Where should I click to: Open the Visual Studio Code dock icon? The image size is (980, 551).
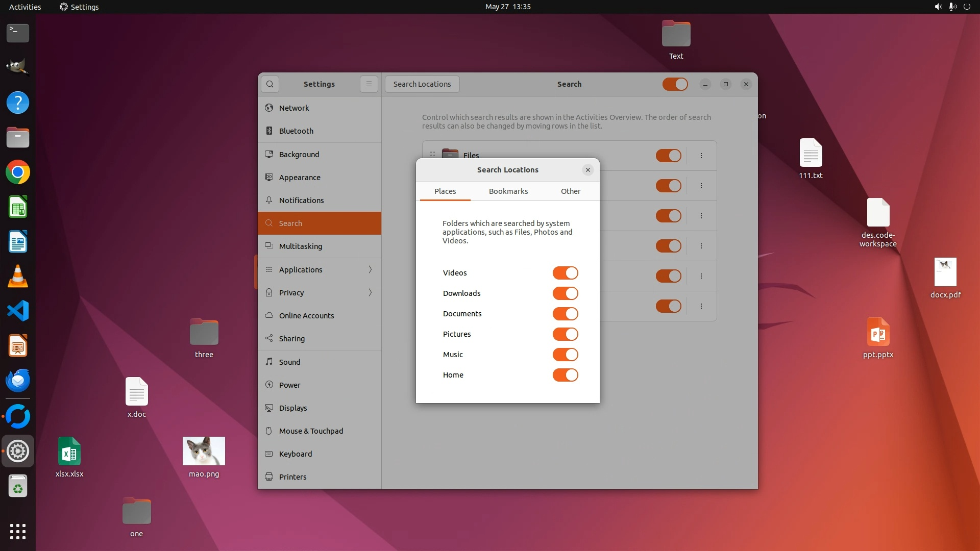coord(18,311)
